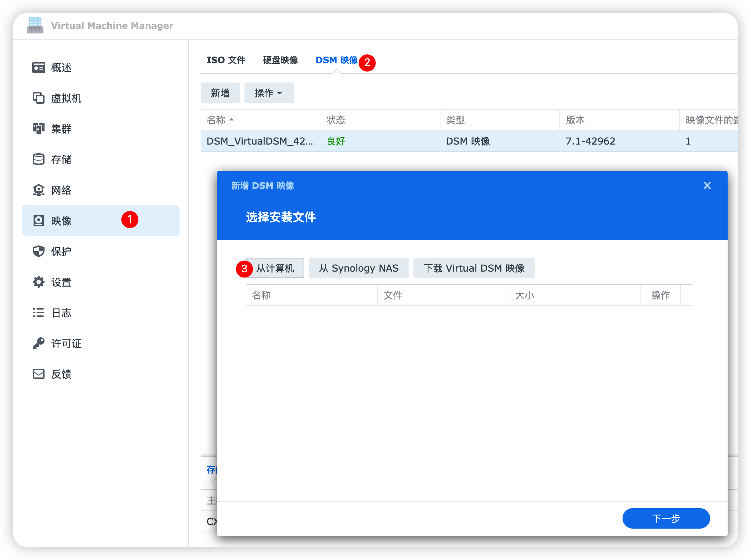Click the 新增 button
The height and width of the screenshot is (560, 751).
click(x=220, y=93)
